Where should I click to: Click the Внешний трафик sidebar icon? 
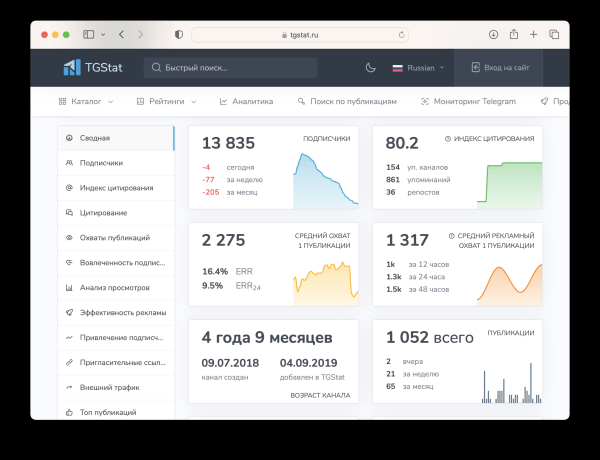click(x=69, y=387)
